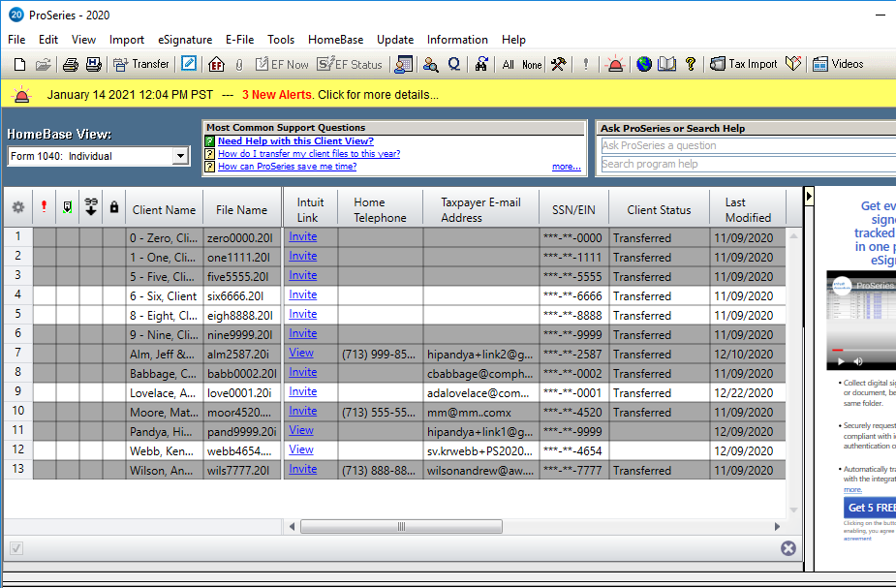Click the yellow question mark icon
The image size is (896, 588).
pos(691,64)
